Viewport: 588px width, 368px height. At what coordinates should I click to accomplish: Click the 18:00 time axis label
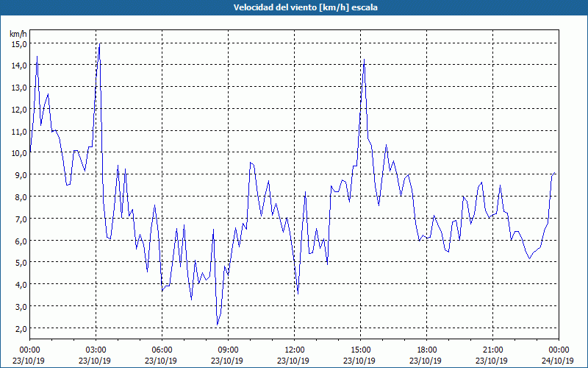[x=426, y=350]
